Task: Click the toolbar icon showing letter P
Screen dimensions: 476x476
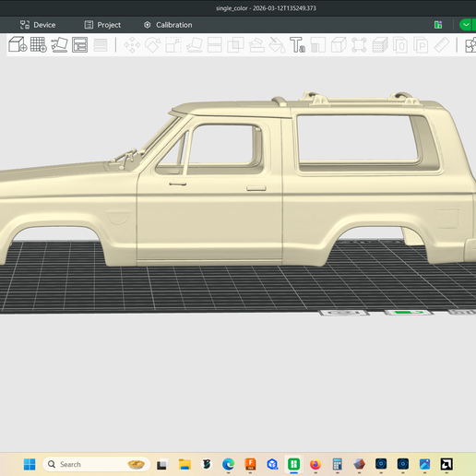Action: point(421,45)
